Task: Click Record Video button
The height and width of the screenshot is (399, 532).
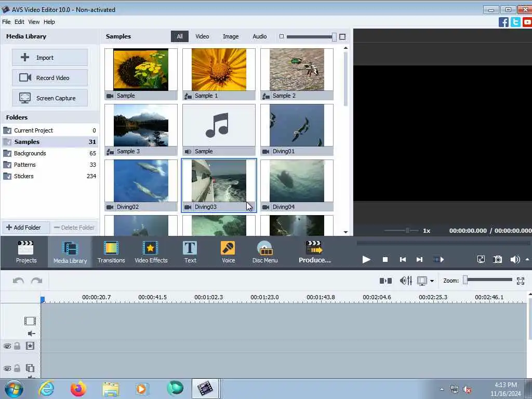Action: point(50,78)
